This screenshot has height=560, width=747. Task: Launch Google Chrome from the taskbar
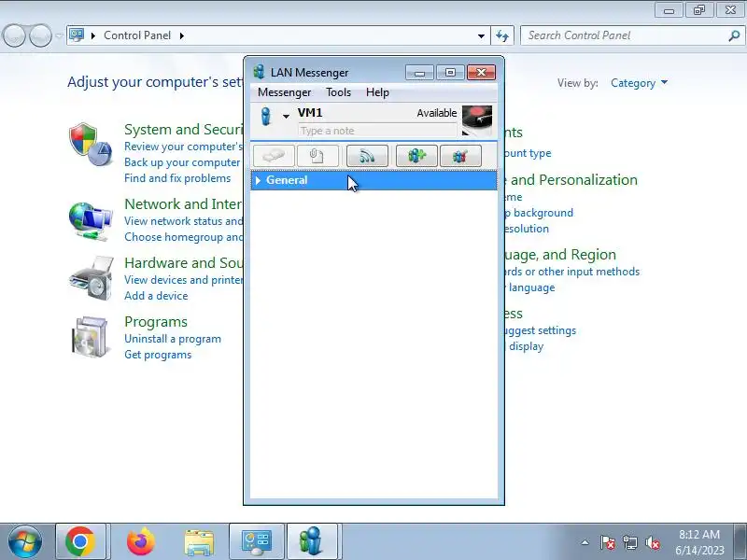pyautogui.click(x=80, y=541)
